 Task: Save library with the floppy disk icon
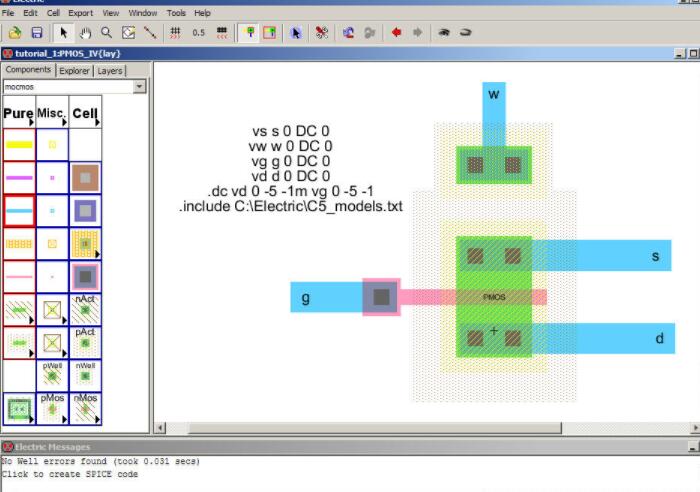click(x=36, y=33)
